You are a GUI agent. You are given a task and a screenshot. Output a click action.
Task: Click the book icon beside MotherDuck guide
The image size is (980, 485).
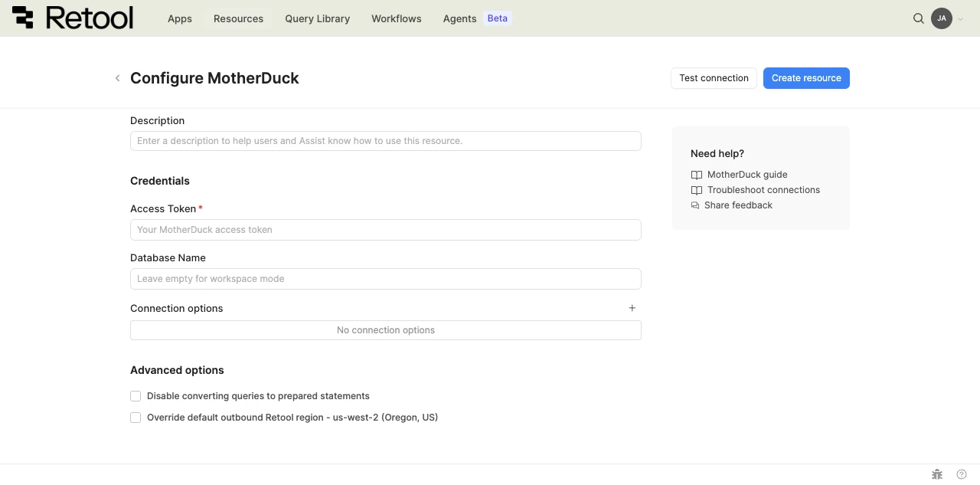696,175
